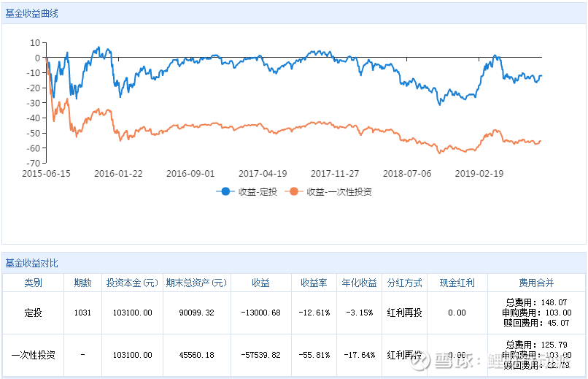Click the 申购费用: 103.00 text in 定投 row
The height and width of the screenshot is (379, 588).
537,313
